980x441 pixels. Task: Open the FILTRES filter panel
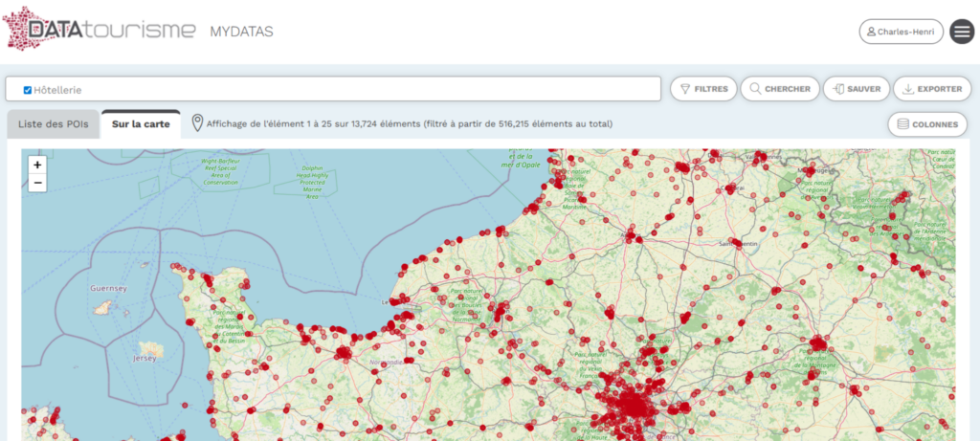coord(703,89)
